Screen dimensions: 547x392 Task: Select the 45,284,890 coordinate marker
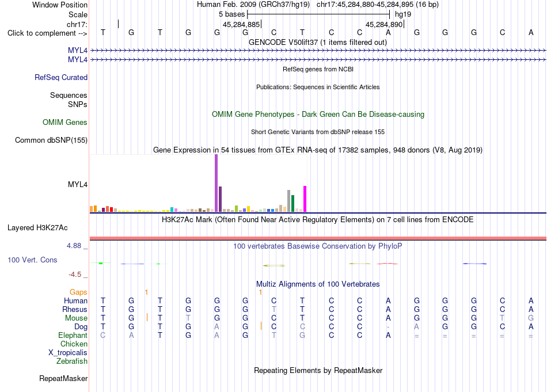(384, 24)
